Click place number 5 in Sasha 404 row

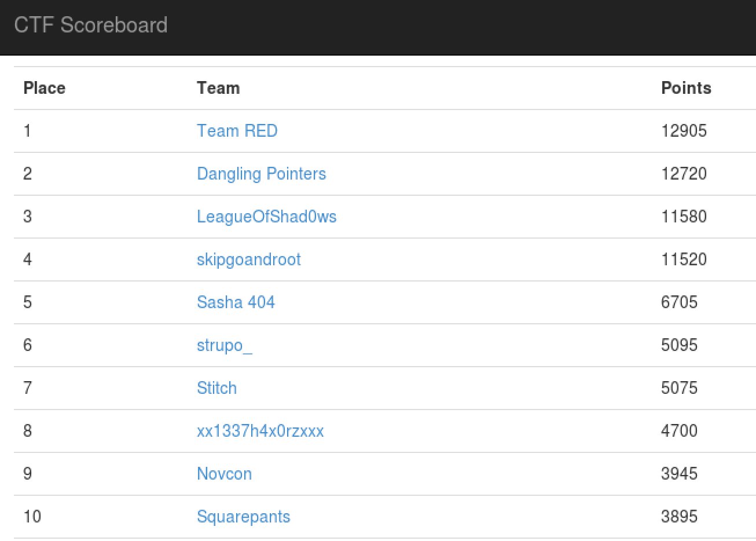(27, 302)
